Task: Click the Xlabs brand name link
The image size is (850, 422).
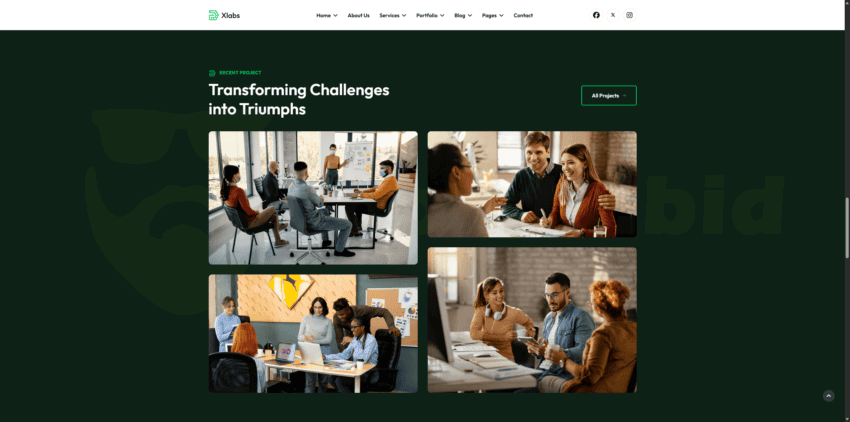Action: pyautogui.click(x=230, y=15)
